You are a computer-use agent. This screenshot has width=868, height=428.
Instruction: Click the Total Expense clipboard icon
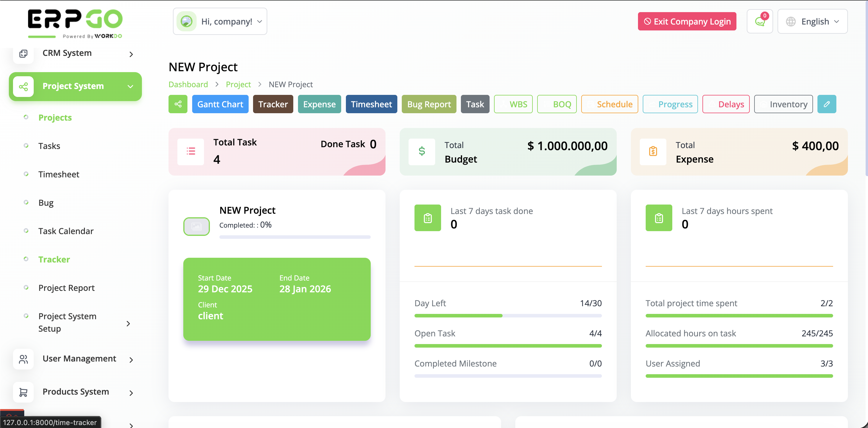pos(653,152)
